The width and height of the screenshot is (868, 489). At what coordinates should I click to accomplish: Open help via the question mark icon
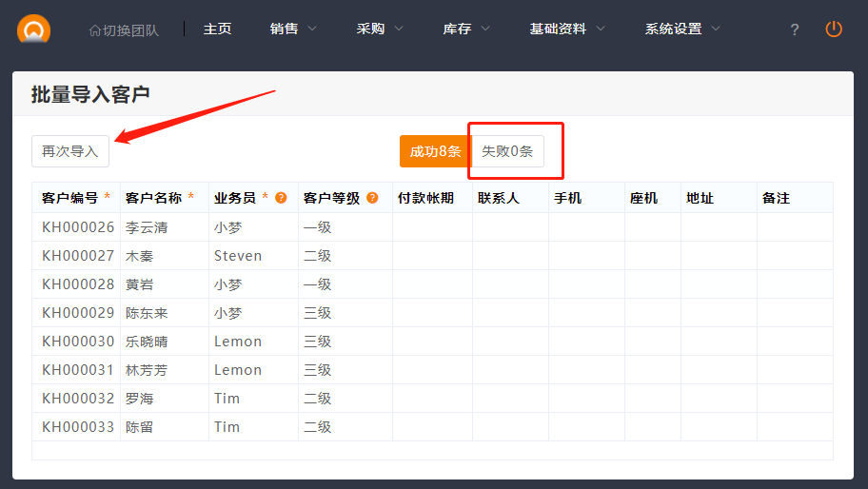pyautogui.click(x=795, y=29)
